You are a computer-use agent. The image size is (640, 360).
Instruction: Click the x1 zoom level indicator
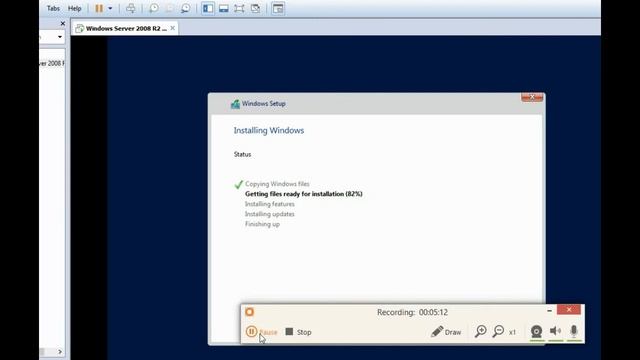click(512, 332)
